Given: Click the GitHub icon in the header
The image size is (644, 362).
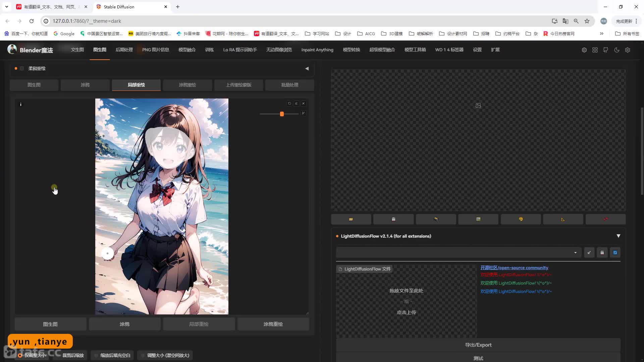Looking at the screenshot, I should [606, 50].
